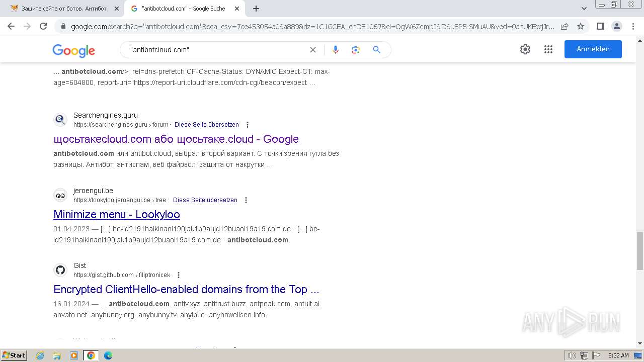Click the browser back arrow

coord(11,26)
